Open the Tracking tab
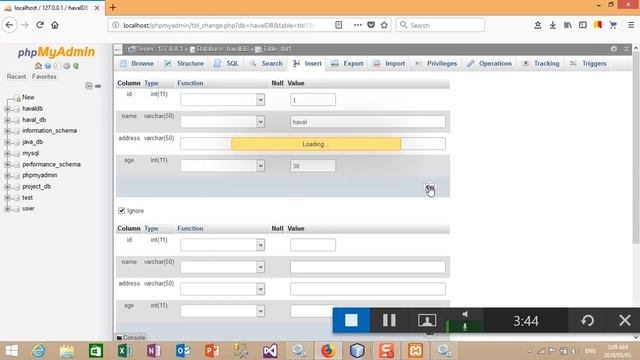The width and height of the screenshot is (640, 360). tap(541, 63)
